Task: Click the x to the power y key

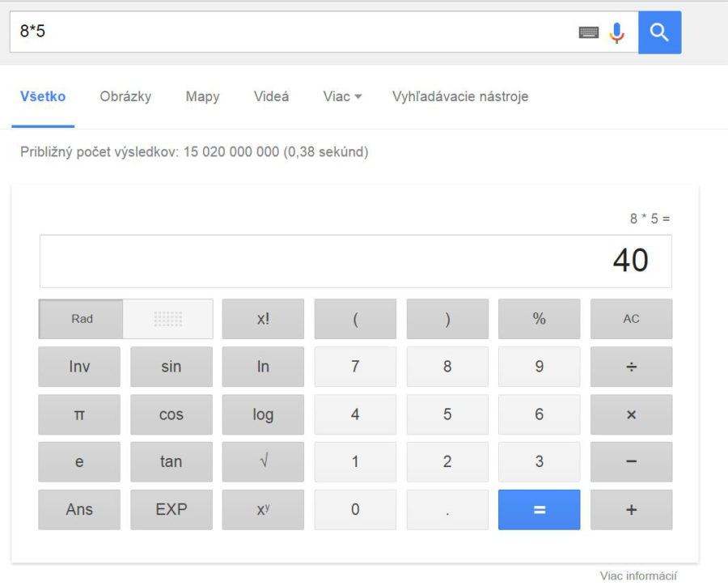Action: tap(263, 510)
